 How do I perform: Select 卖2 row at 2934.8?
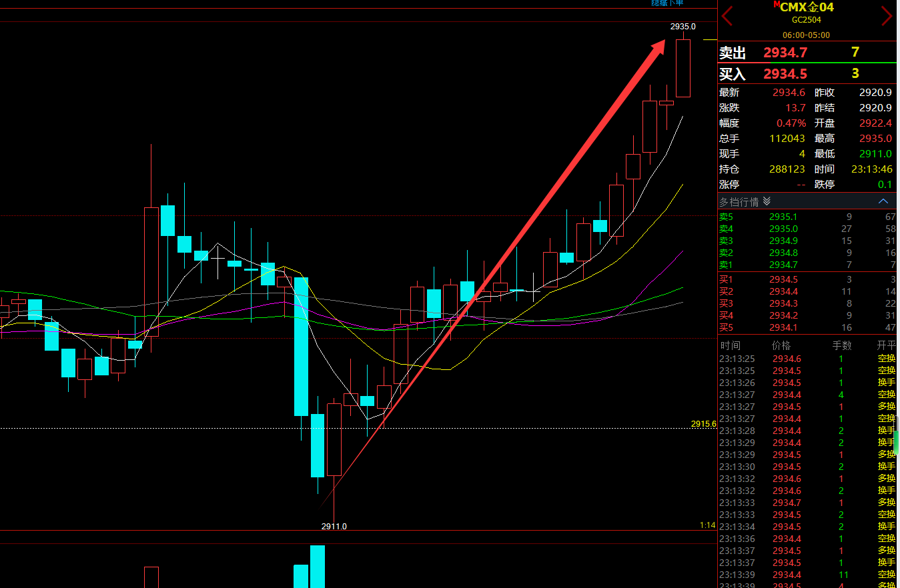807,253
